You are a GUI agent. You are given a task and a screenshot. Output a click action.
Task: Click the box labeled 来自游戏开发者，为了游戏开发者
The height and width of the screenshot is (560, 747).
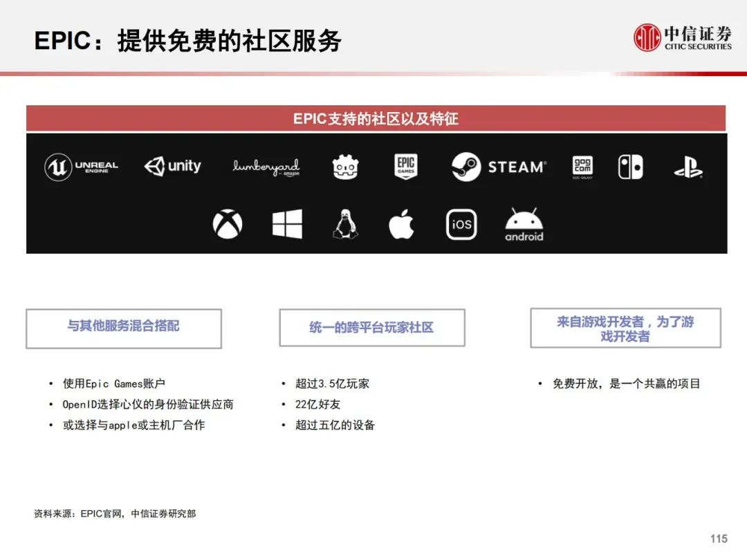[x=625, y=328]
